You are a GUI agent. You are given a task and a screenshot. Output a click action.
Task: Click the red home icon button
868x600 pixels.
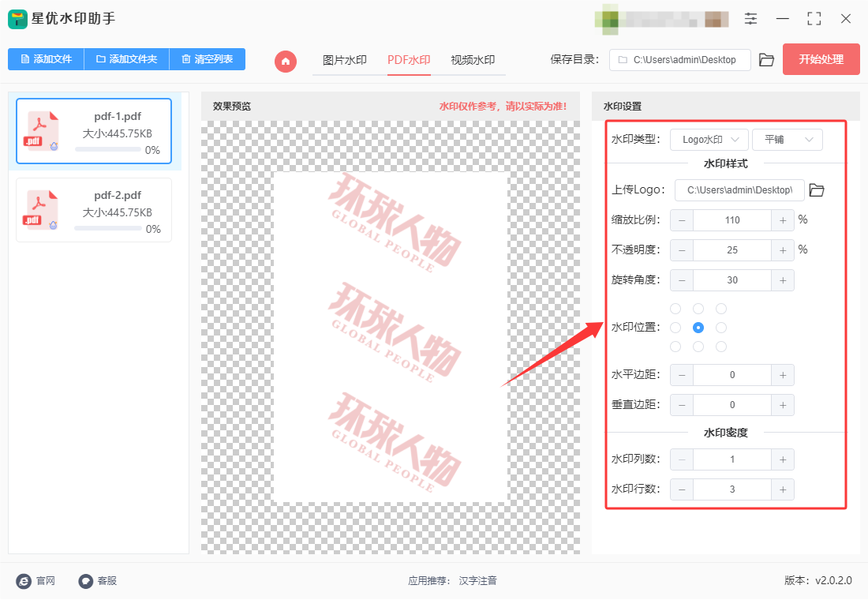tap(286, 61)
